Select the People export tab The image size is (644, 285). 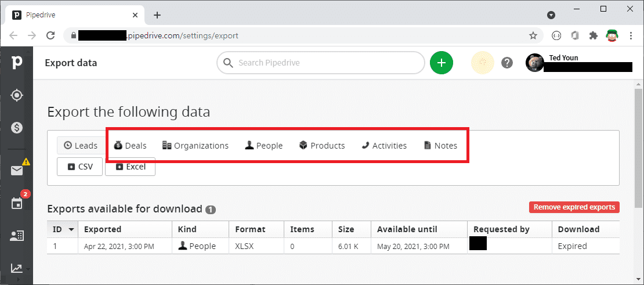pos(263,145)
